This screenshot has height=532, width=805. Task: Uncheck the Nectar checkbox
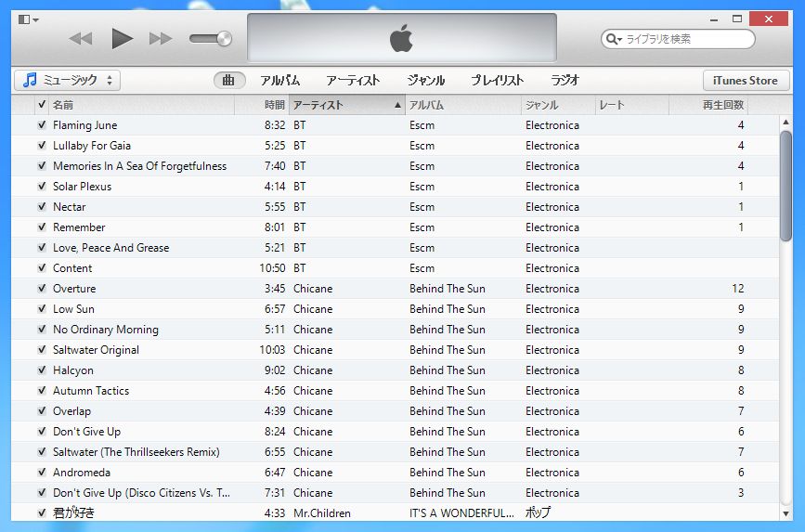click(42, 207)
